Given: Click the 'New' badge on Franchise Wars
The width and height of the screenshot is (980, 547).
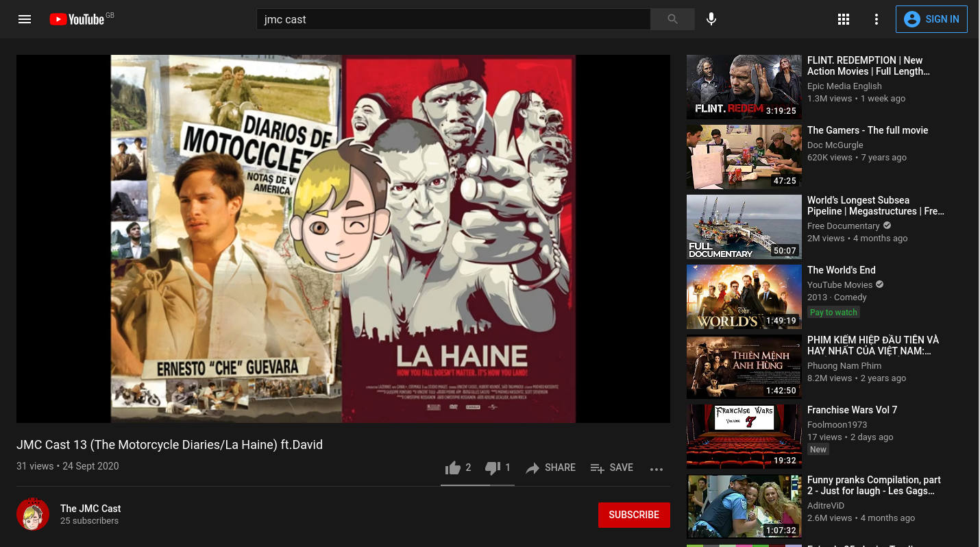Looking at the screenshot, I should pos(818,450).
